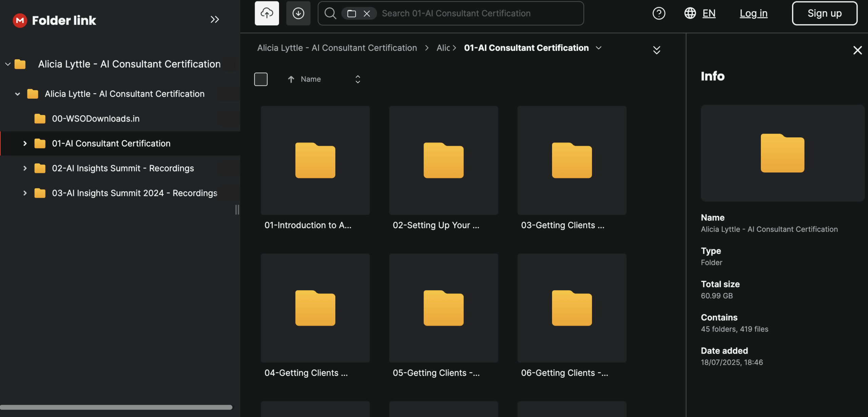Toggle the select all checkbox
Screen dimensions: 868x417
coord(261,79)
